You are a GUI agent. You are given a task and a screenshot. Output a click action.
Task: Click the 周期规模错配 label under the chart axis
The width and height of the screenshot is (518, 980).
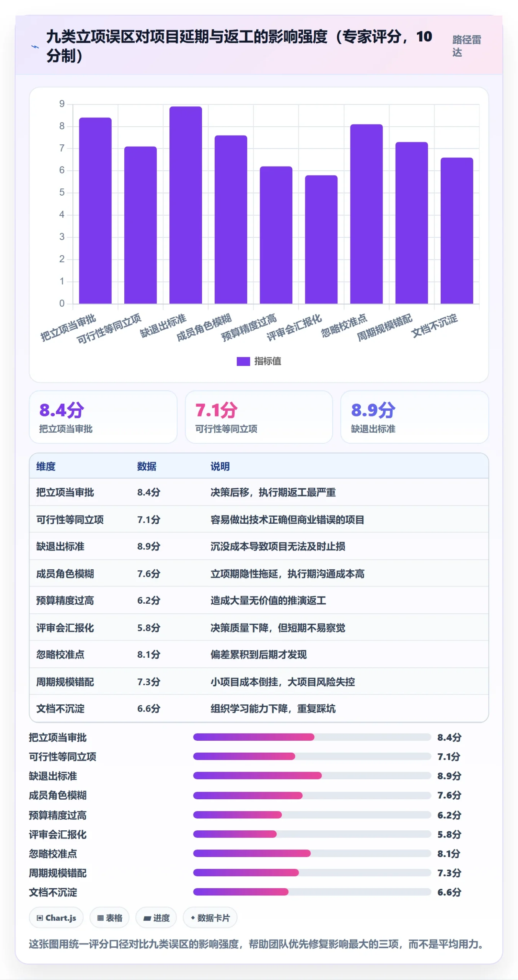point(384,327)
